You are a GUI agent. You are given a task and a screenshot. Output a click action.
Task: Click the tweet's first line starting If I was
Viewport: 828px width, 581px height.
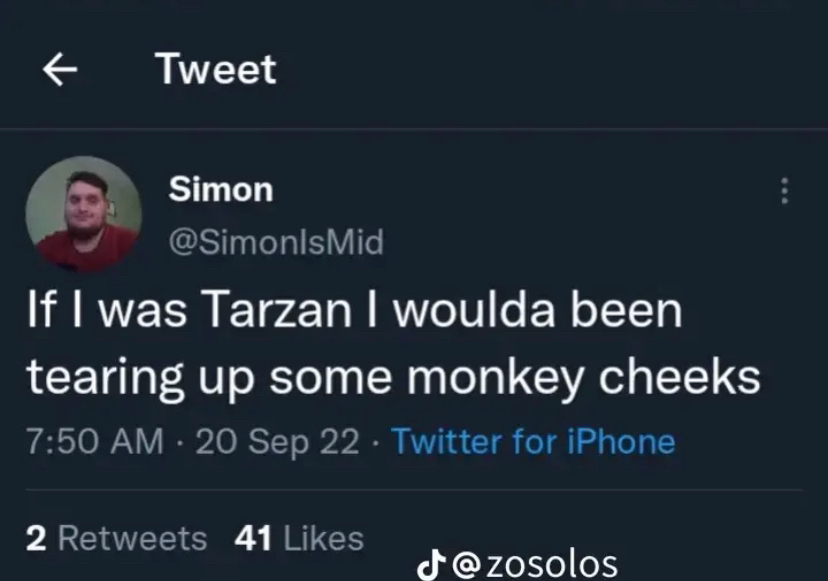(x=355, y=310)
